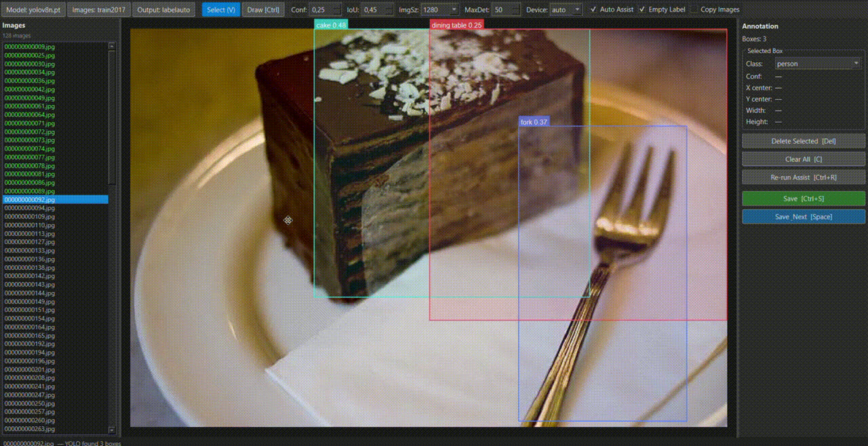868x446 pixels.
Task: Select the fork 0.37 box label
Action: coord(534,122)
